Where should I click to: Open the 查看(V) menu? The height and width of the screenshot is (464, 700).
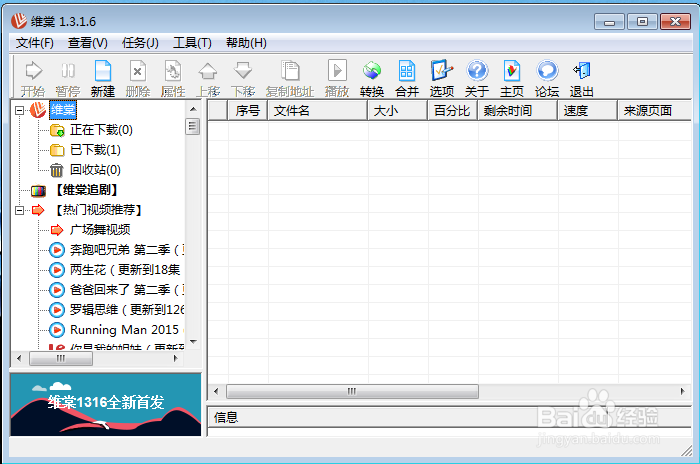coord(88,43)
